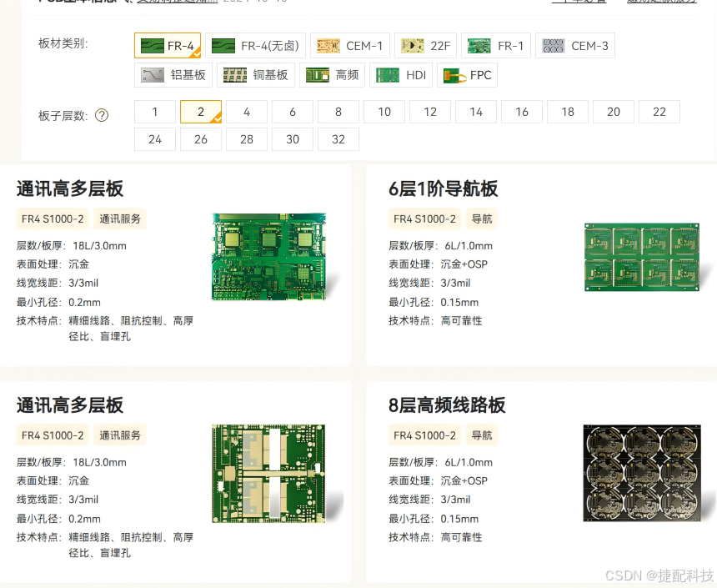This screenshot has width=717, height=588.
Task: Click 0.15mm hole value in 8层高频线路板 card
Action: pyautogui.click(x=459, y=519)
